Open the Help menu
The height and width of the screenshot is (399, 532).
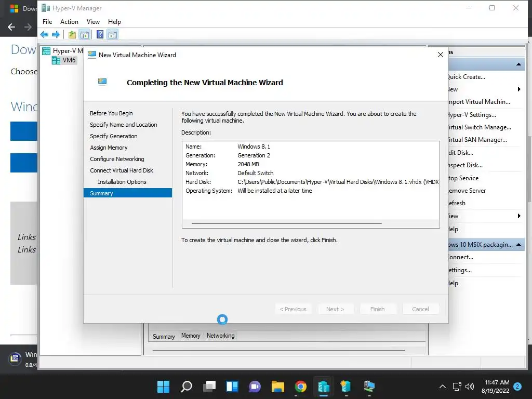pyautogui.click(x=114, y=22)
